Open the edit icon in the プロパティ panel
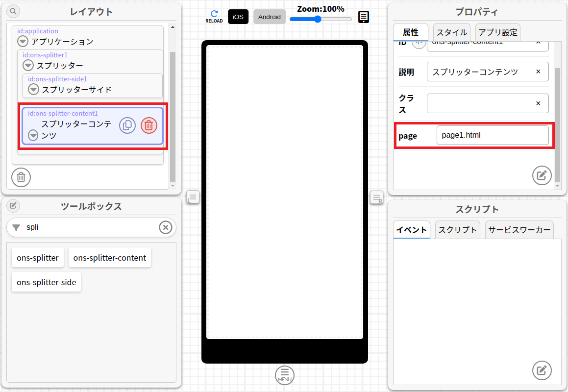This screenshot has height=392, width=568. pos(542,175)
